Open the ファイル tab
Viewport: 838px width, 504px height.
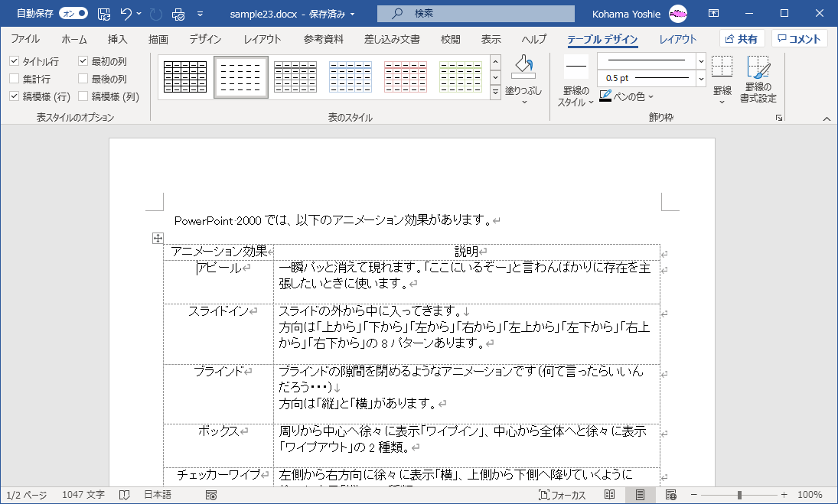click(25, 39)
